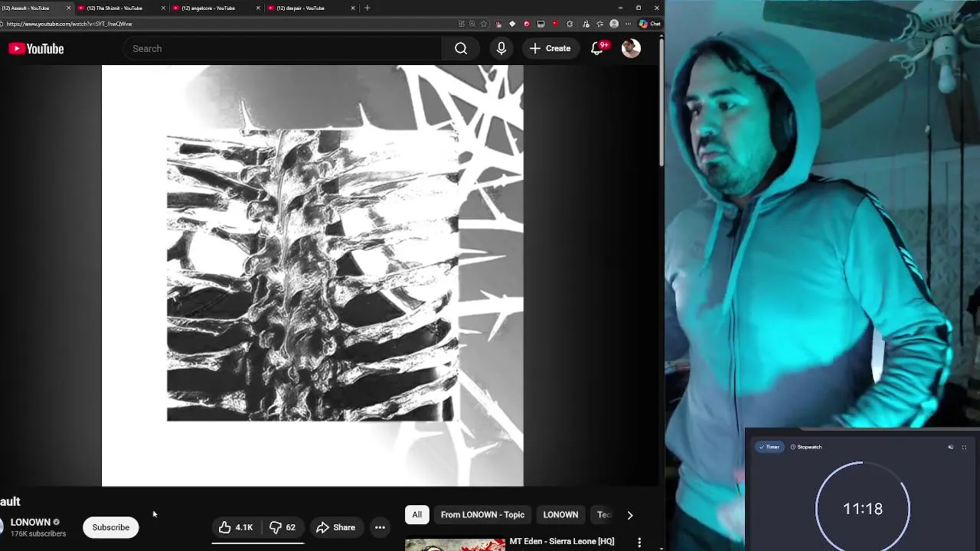Switch to 'angelcore - YouTube' tab
Screen dimensions: 980x551
[217, 8]
